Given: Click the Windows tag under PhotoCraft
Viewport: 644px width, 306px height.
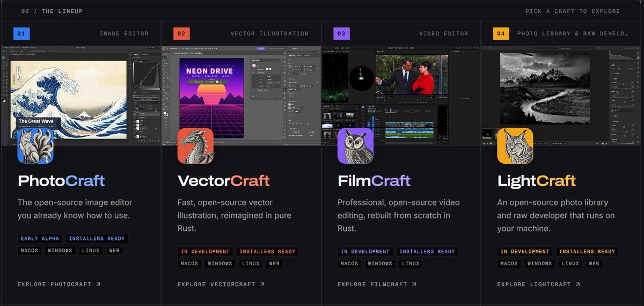Looking at the screenshot, I should point(60,251).
